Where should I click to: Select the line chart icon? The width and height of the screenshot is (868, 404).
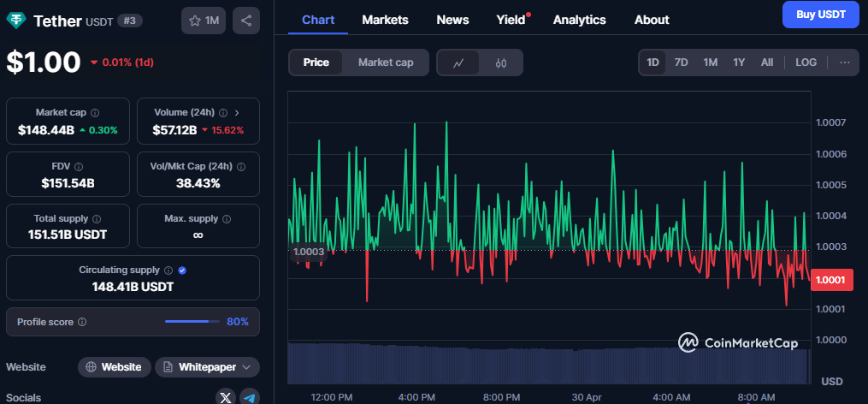458,62
